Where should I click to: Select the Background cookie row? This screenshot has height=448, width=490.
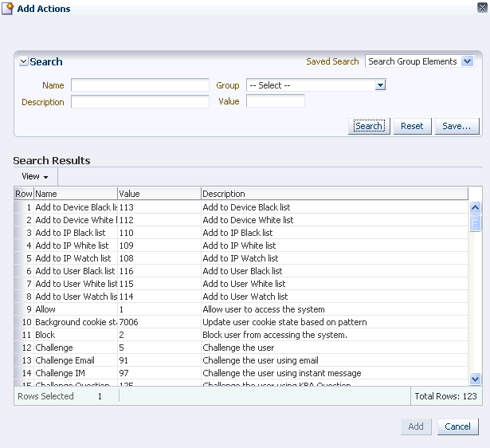(x=241, y=322)
